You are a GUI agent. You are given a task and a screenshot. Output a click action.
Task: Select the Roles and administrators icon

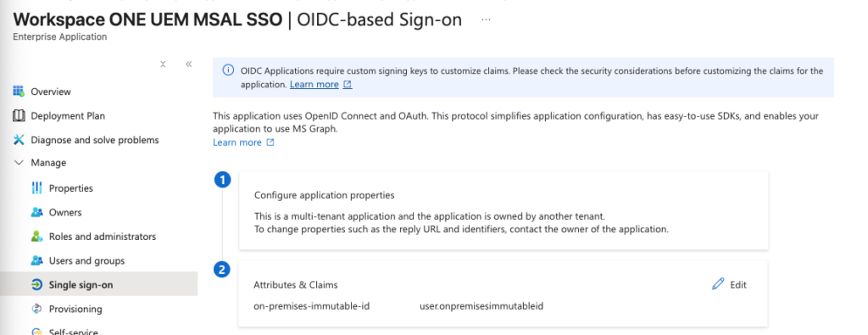click(x=37, y=237)
